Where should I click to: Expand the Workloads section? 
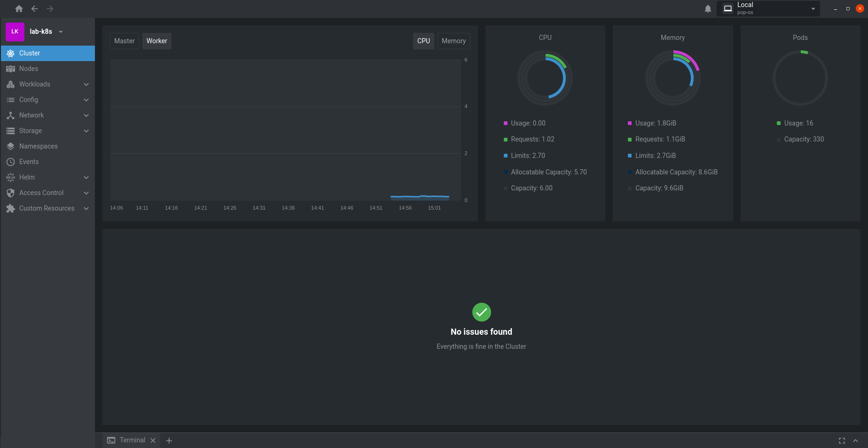(86, 84)
